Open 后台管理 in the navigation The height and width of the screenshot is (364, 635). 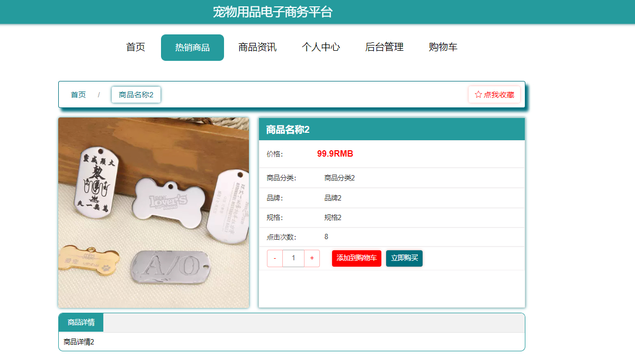pyautogui.click(x=384, y=47)
